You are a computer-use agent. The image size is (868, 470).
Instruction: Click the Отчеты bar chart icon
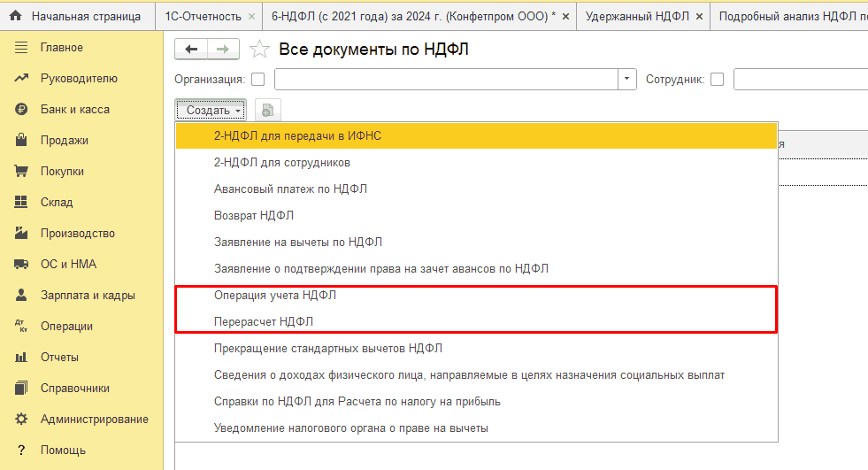tap(21, 357)
